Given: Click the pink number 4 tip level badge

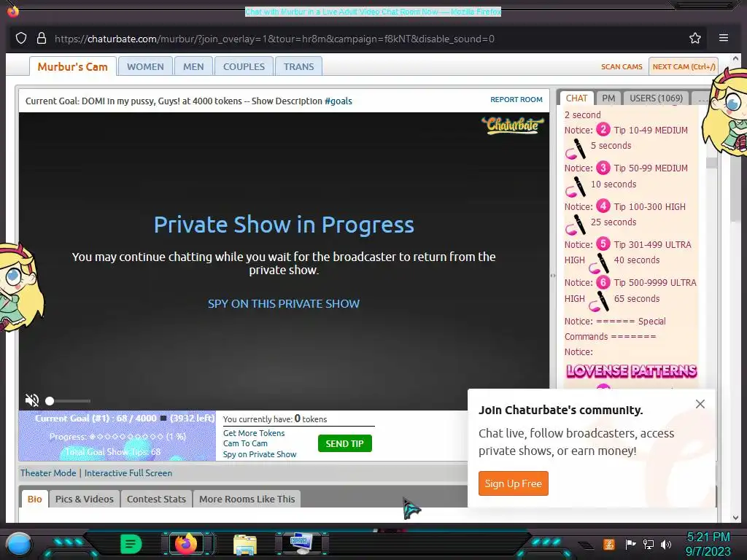Looking at the screenshot, I should point(603,206).
